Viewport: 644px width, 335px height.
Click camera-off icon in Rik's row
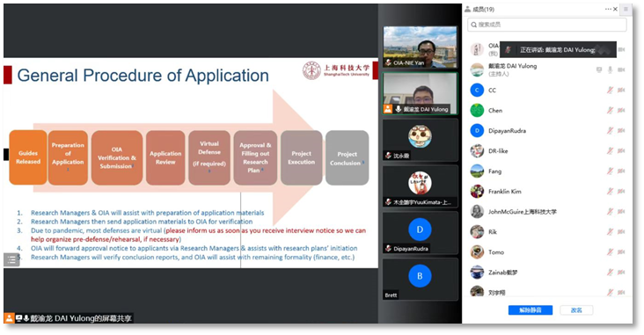click(621, 231)
